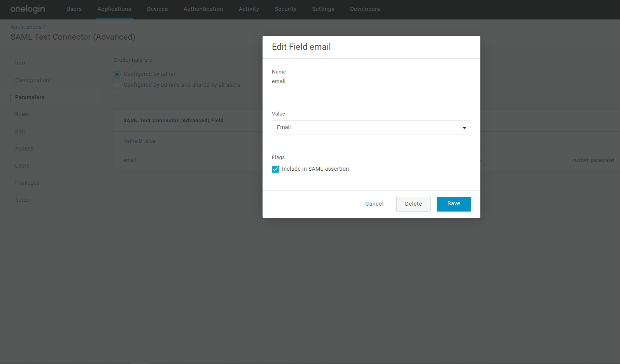Open the Devices menu
The image size is (620, 364).
point(157,9)
